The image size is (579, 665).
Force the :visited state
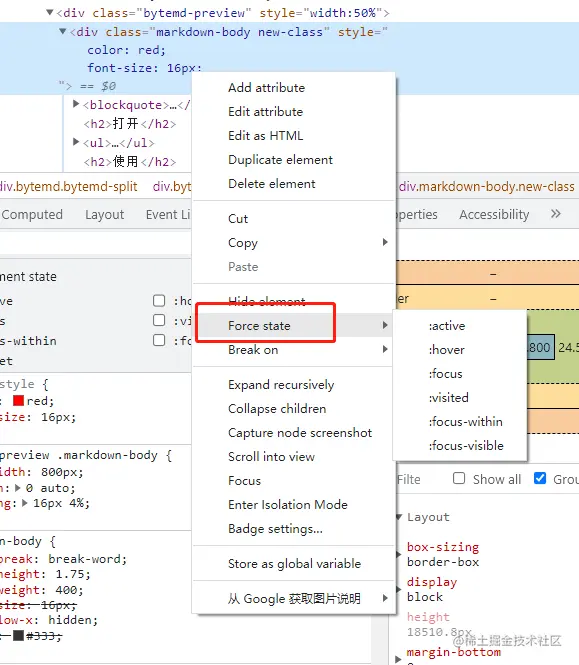[460, 398]
